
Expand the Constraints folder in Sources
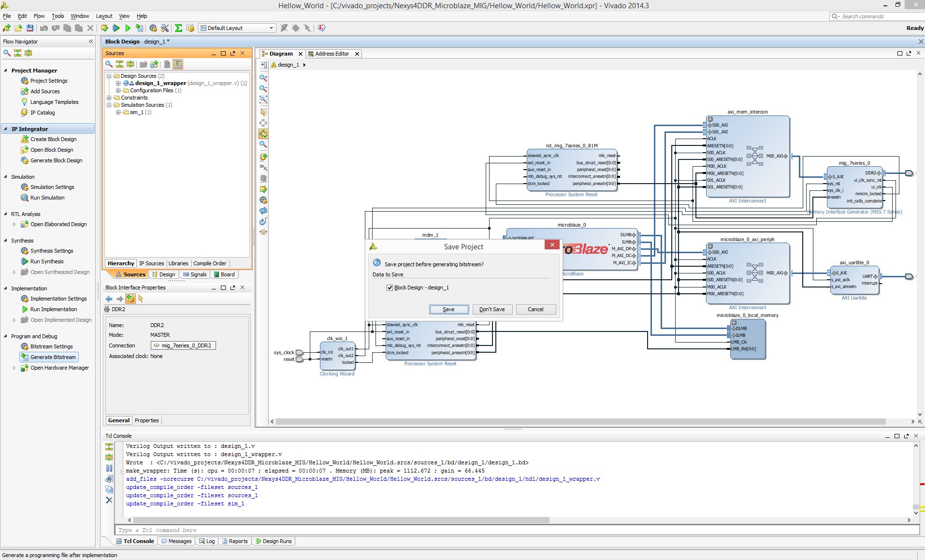coord(109,98)
